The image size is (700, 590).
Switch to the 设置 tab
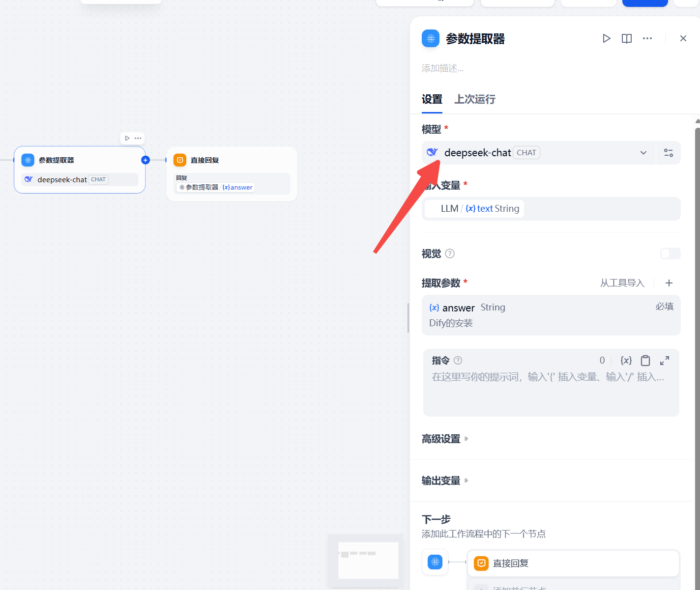[x=432, y=99]
